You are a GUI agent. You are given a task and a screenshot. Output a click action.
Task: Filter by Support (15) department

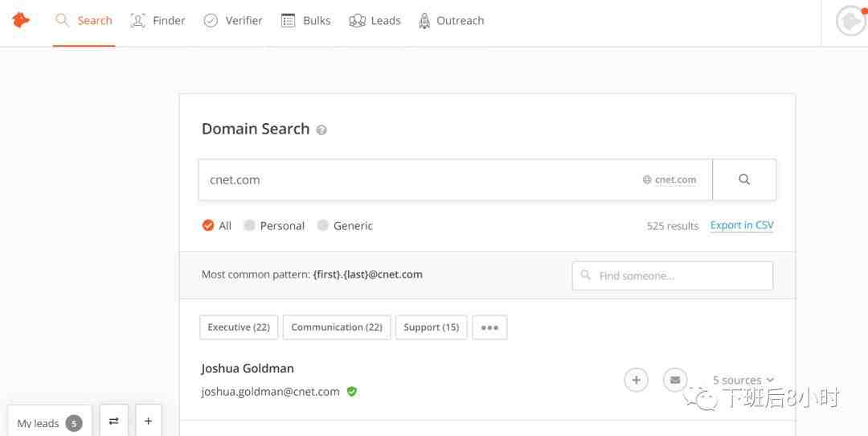point(432,327)
